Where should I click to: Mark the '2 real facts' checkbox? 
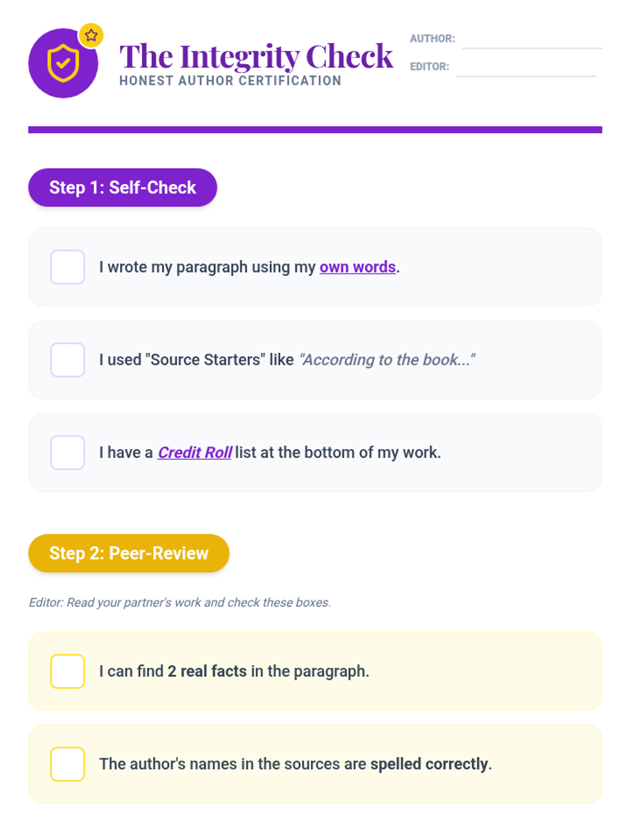click(68, 671)
